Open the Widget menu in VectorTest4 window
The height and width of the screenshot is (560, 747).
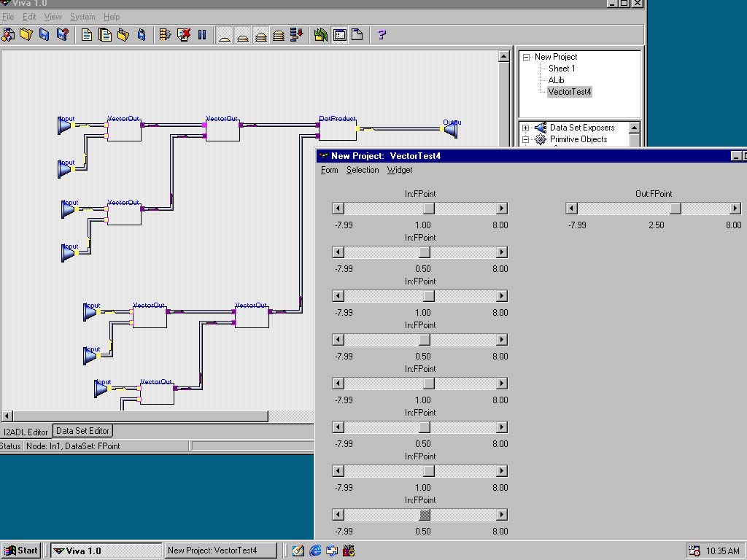tap(399, 170)
